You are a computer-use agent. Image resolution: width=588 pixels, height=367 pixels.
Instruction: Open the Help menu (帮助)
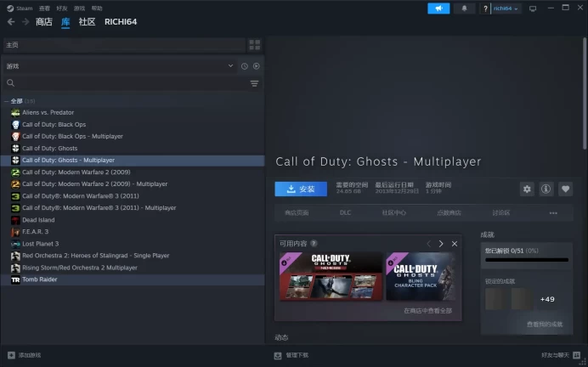coord(97,8)
